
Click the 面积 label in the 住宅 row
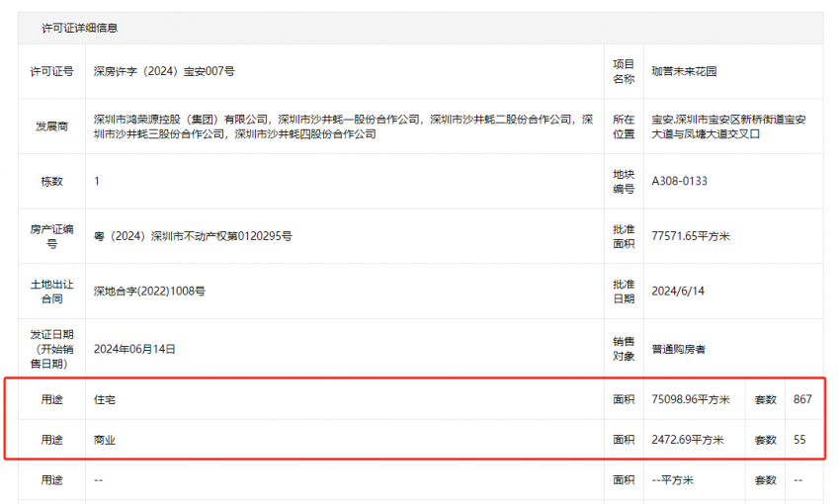point(624,399)
